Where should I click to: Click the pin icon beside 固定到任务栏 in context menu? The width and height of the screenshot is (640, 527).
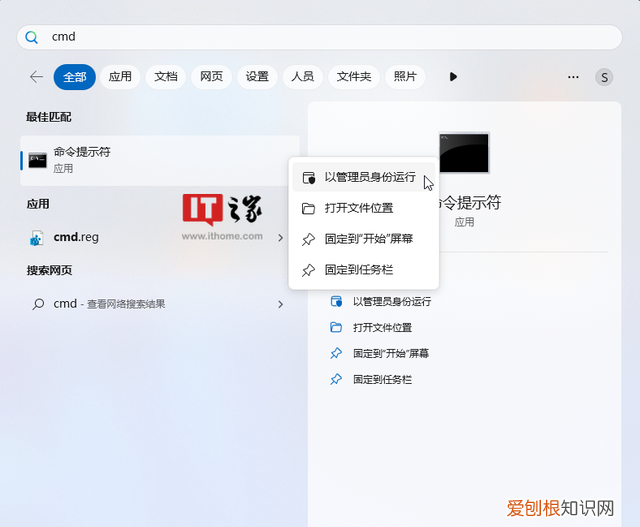(x=308, y=270)
